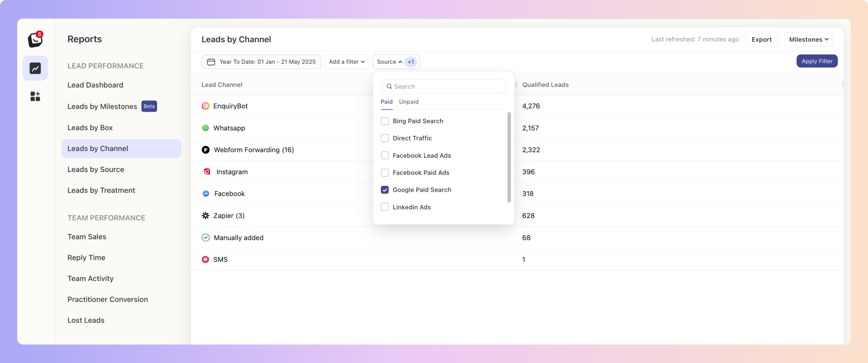This screenshot has width=868, height=363.
Task: Open Leads by Source report
Action: (x=96, y=170)
